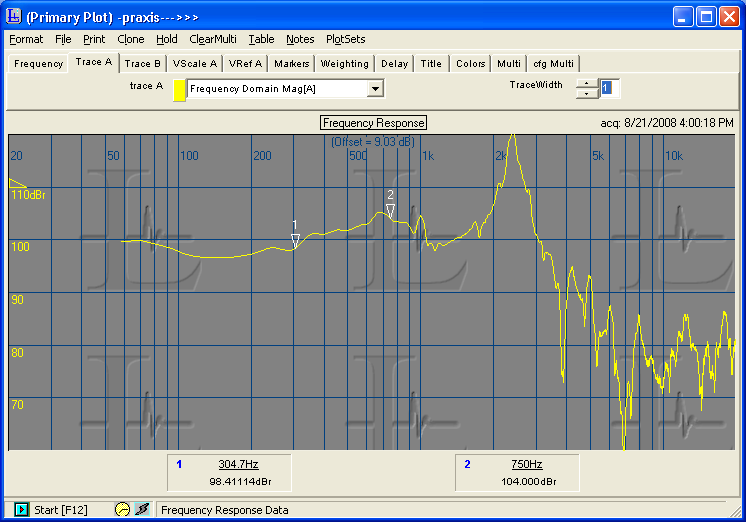Decrease TraceWidth with the down stepper arrow
The width and height of the screenshot is (746, 522).
tap(587, 94)
